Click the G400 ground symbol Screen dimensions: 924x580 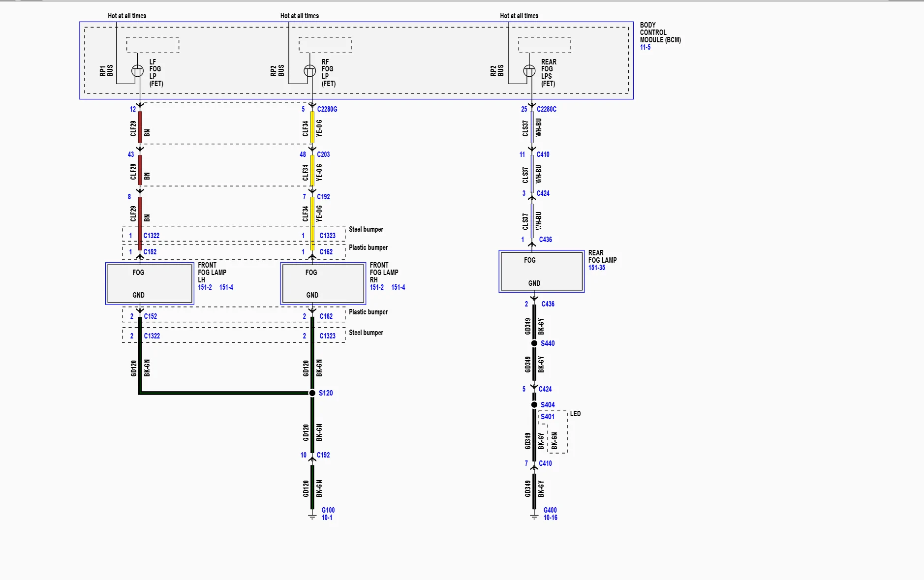pyautogui.click(x=534, y=516)
